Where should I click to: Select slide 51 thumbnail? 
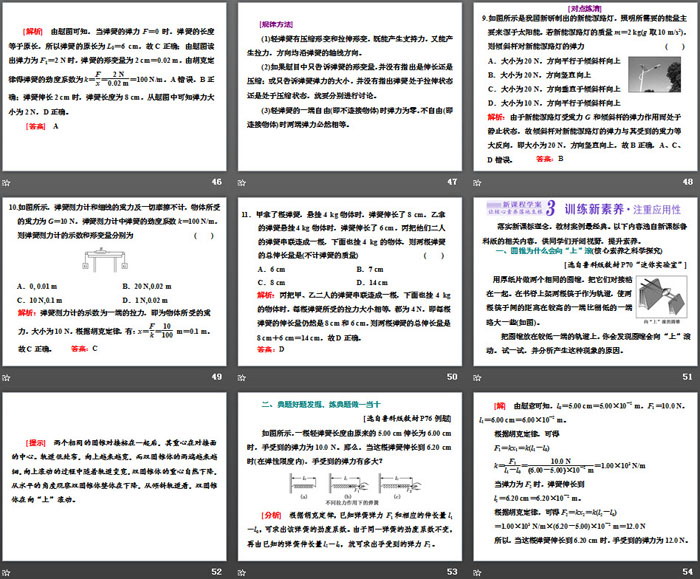tap(585, 282)
